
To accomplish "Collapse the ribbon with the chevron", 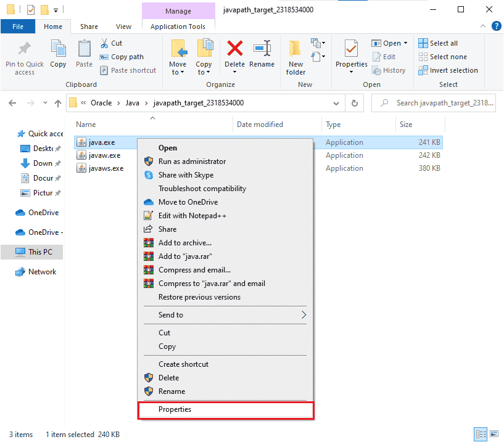I will point(483,26).
